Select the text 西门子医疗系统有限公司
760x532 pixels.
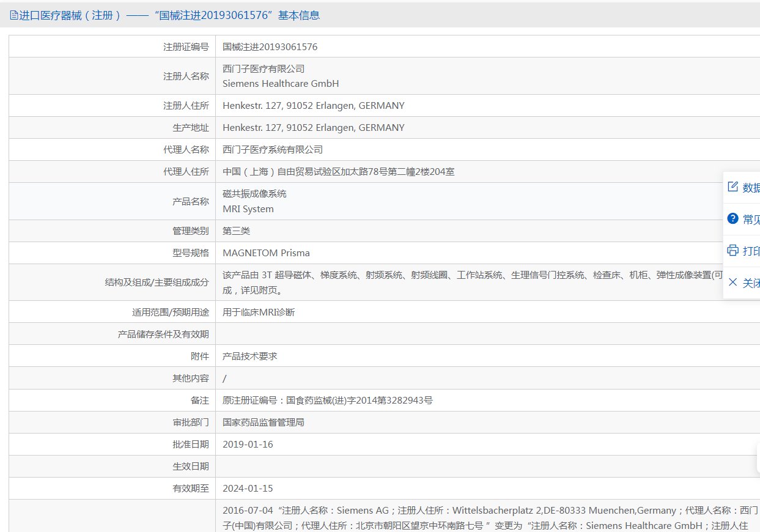point(273,150)
